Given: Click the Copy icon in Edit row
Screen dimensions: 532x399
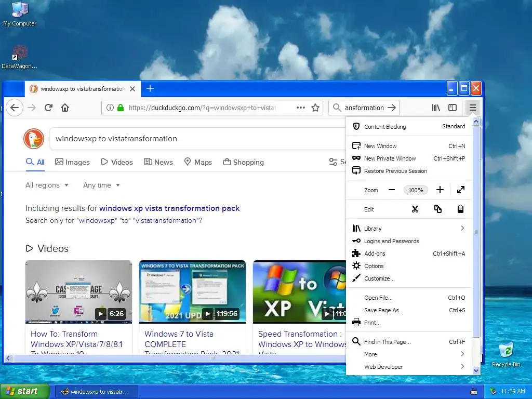Looking at the screenshot, I should [x=437, y=209].
